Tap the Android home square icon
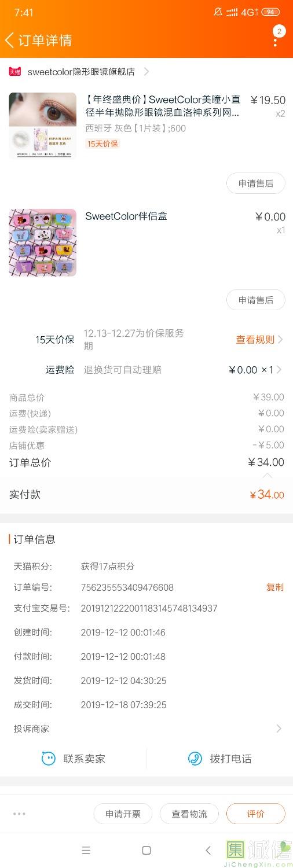The height and width of the screenshot is (868, 293). pos(146,850)
